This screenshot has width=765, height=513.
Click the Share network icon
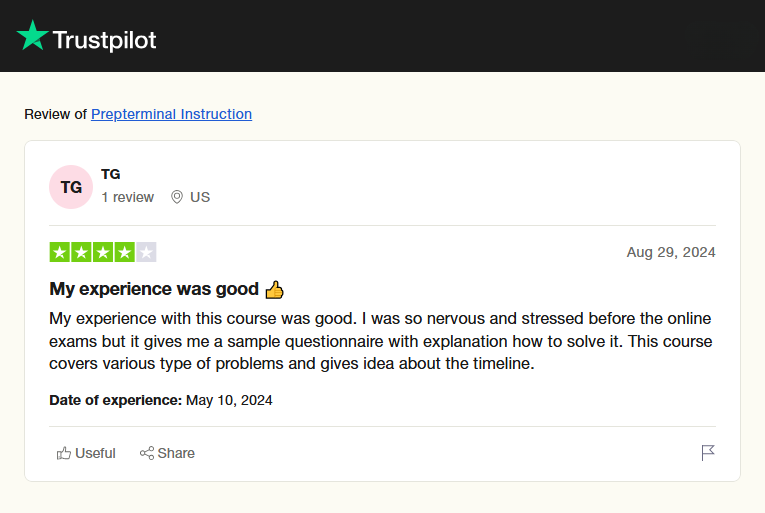[147, 453]
